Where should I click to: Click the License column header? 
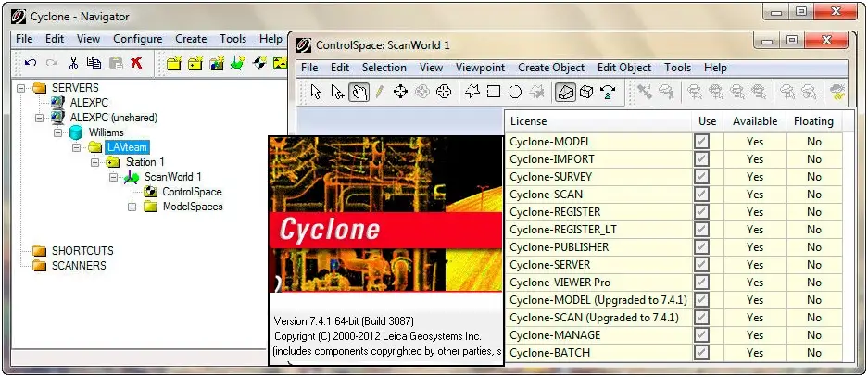[598, 121]
